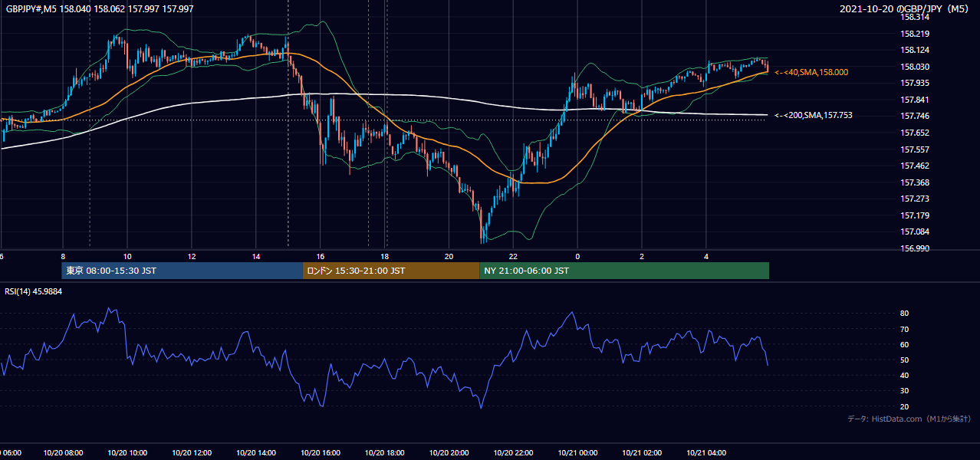Click the 200 SMA 157.753 label

pyautogui.click(x=813, y=116)
